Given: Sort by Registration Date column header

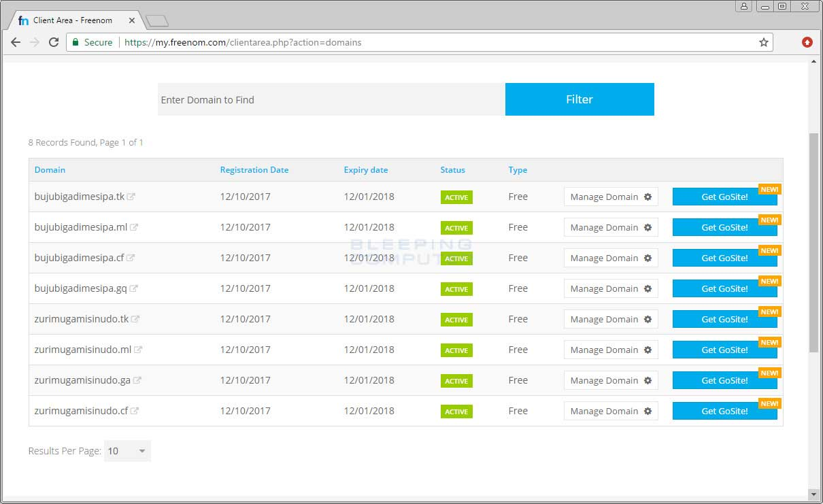Looking at the screenshot, I should tap(254, 170).
